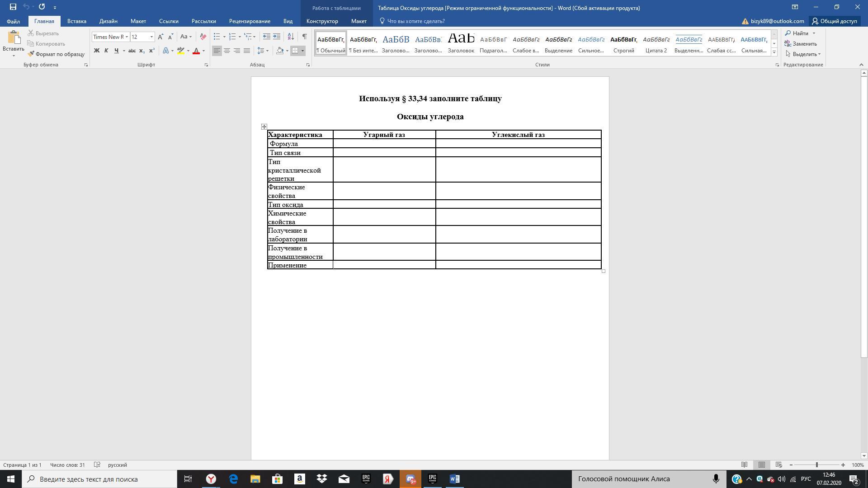Viewport: 868px width, 488px height.
Task: Toggle paragraph marks display
Action: pos(304,37)
